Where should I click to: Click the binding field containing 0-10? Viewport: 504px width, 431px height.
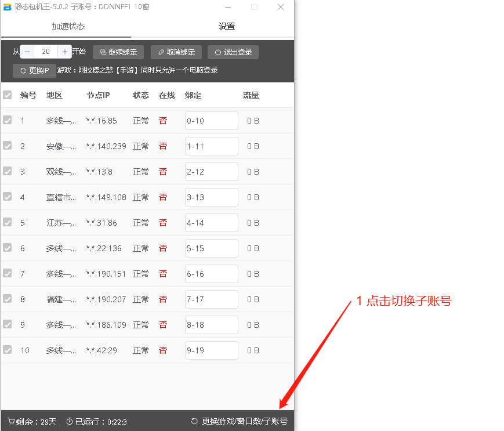point(211,121)
